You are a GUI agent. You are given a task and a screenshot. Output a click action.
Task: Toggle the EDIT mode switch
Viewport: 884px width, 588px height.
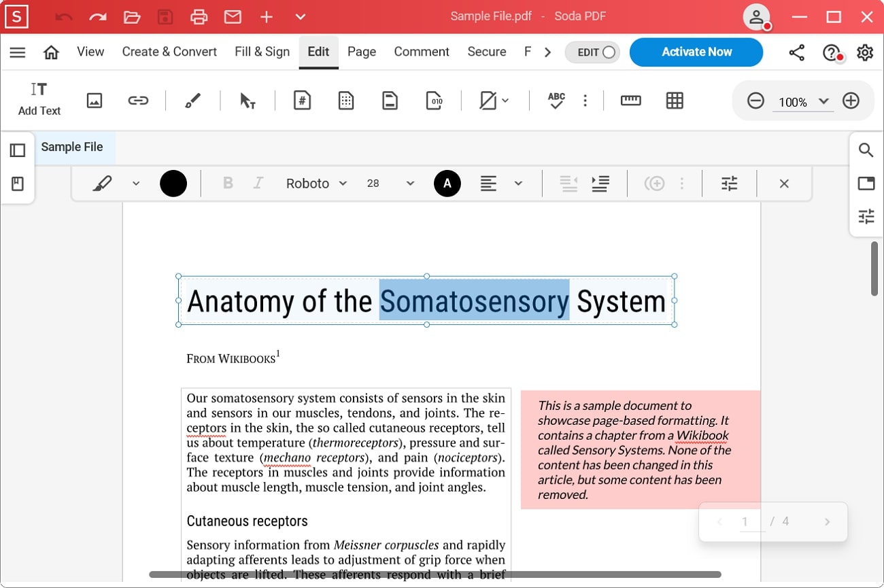[592, 52]
